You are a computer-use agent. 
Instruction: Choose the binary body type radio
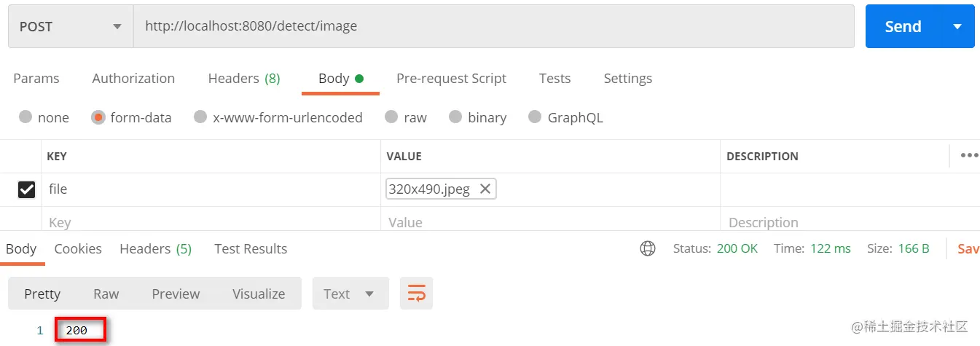point(455,117)
